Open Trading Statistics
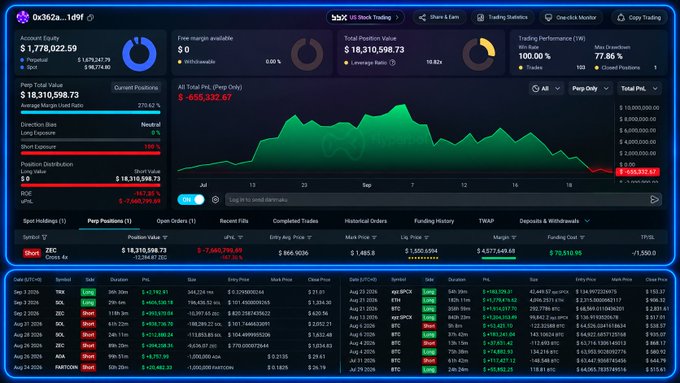Image resolution: width=680 pixels, height=383 pixels. pos(502,17)
